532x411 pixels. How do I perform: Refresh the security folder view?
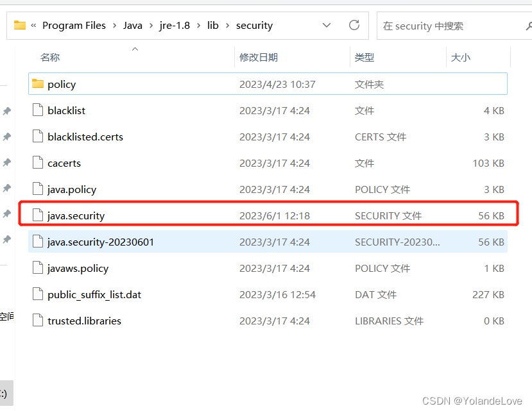[x=354, y=25]
